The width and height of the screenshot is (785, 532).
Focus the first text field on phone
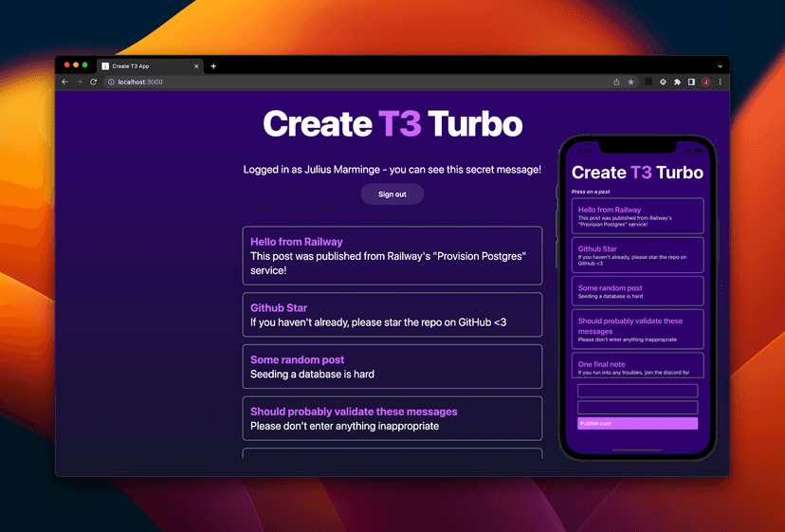click(x=637, y=391)
